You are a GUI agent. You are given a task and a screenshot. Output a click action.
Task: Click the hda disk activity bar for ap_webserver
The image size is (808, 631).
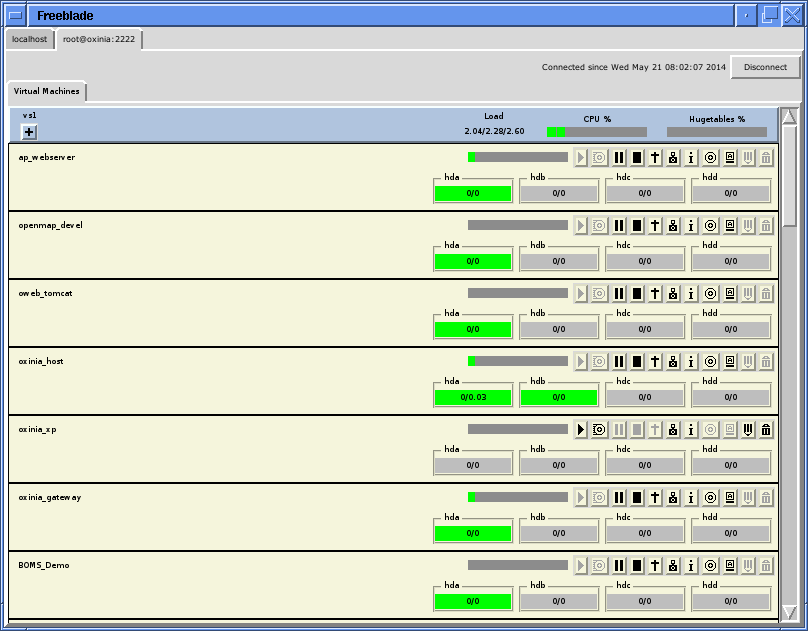(x=472, y=191)
